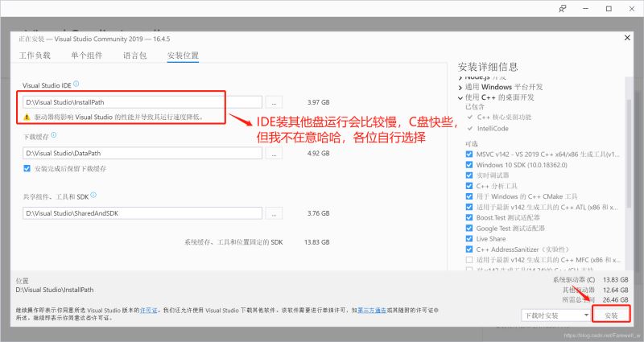Close the installer dialog with X
This screenshot has width=644, height=342.
pos(627,38)
